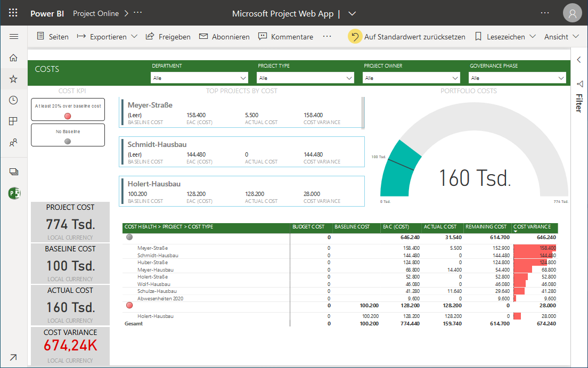588x368 pixels.
Task: Click the Cost Variance 674,24K card
Action: pyautogui.click(x=70, y=346)
